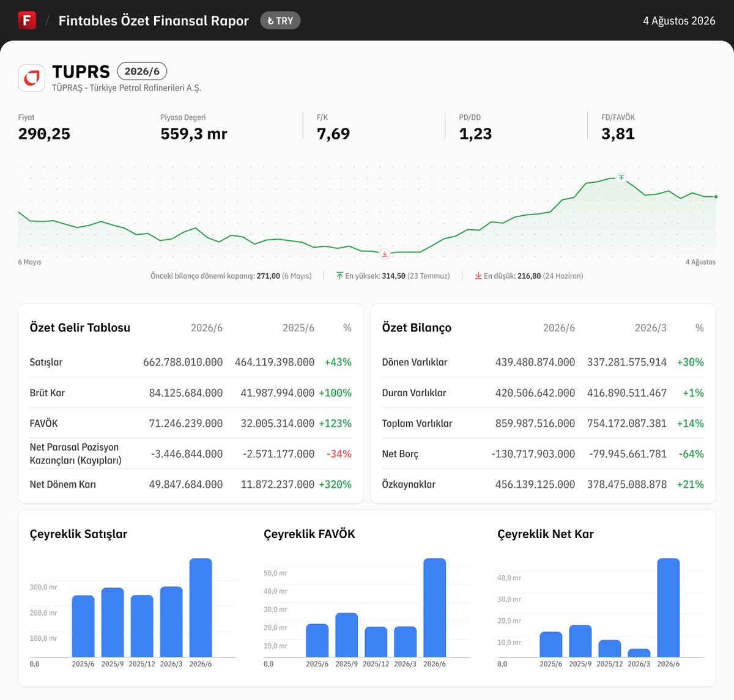Viewport: 734px width, 700px height.
Task: Click the F/K value 7,69
Action: 333,134
